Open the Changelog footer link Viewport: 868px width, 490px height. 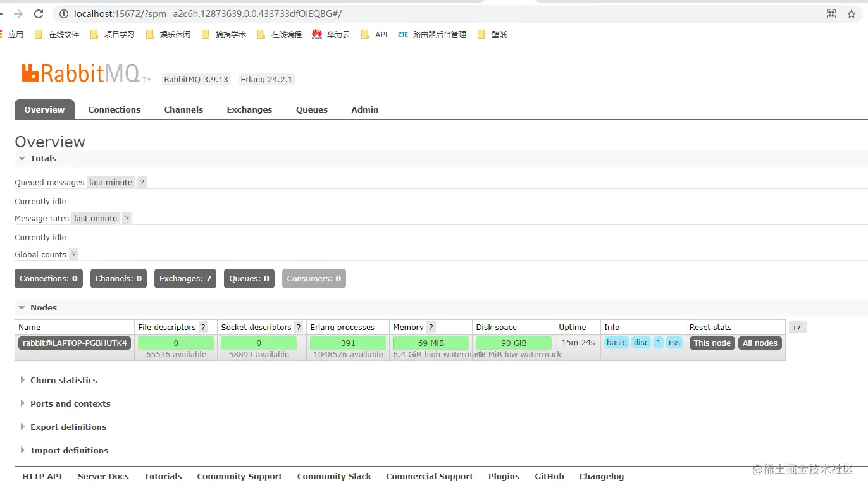pos(602,476)
